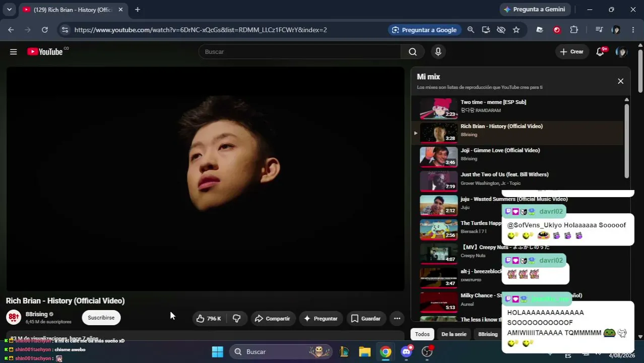This screenshot has height=363, width=644.
Task: Open more actions three-dot menu under video
Action: [x=397, y=318]
